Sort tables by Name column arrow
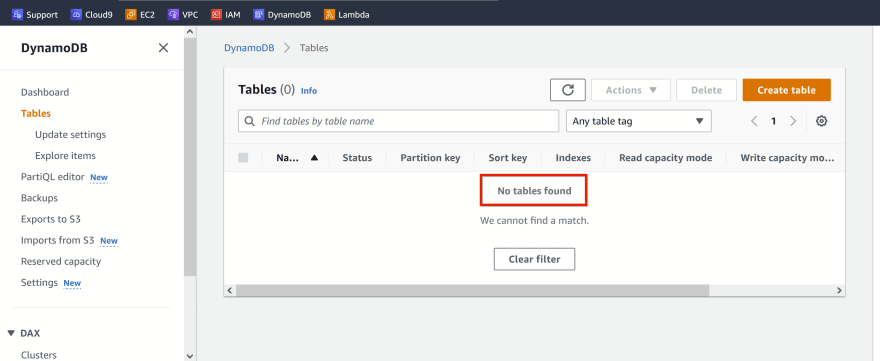 [314, 158]
